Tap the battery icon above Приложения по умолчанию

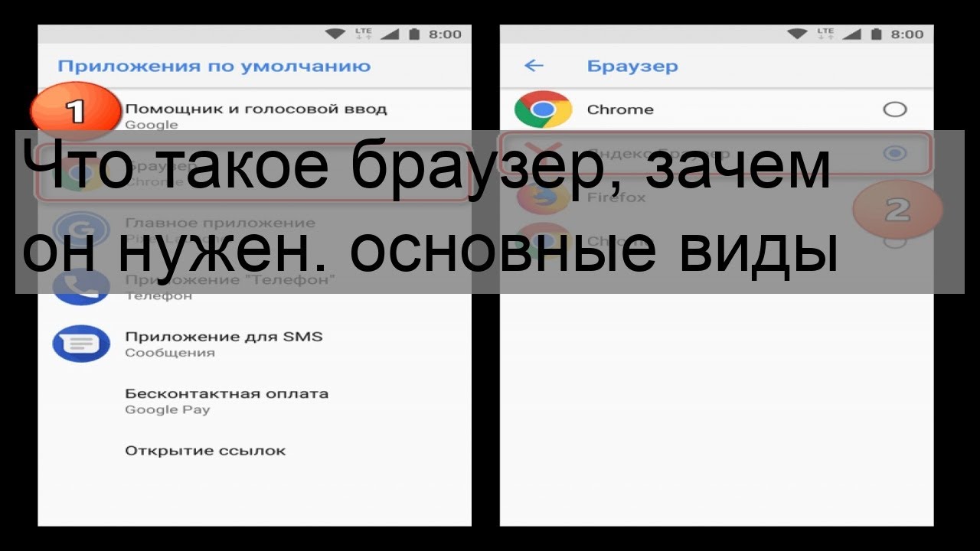[x=414, y=34]
